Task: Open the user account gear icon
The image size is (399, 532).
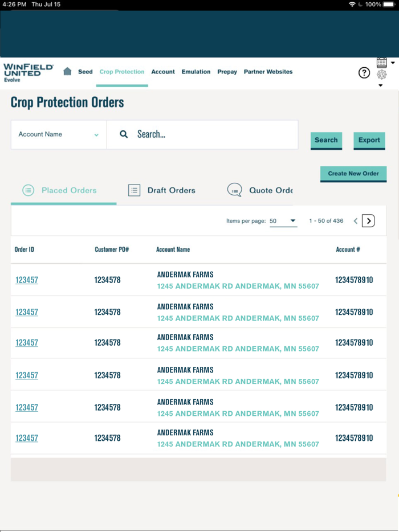Action: (x=382, y=75)
